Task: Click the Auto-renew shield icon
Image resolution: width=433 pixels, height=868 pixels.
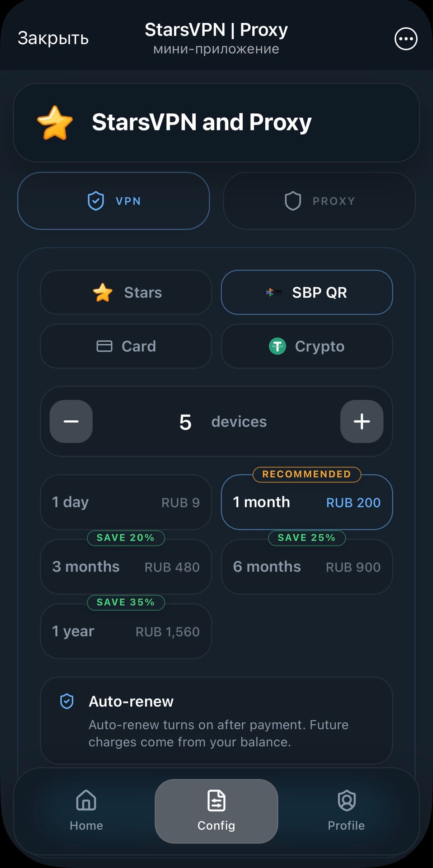Action: pyautogui.click(x=67, y=701)
